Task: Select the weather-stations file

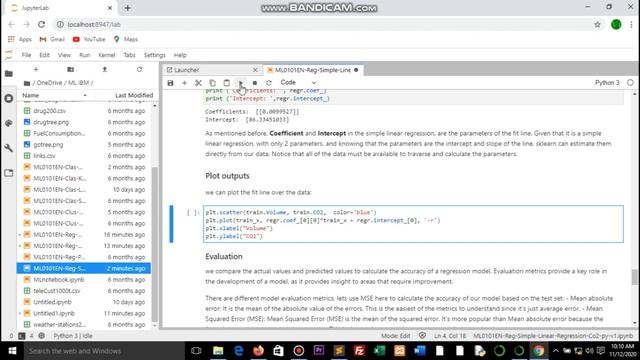Action: [x=84, y=324]
